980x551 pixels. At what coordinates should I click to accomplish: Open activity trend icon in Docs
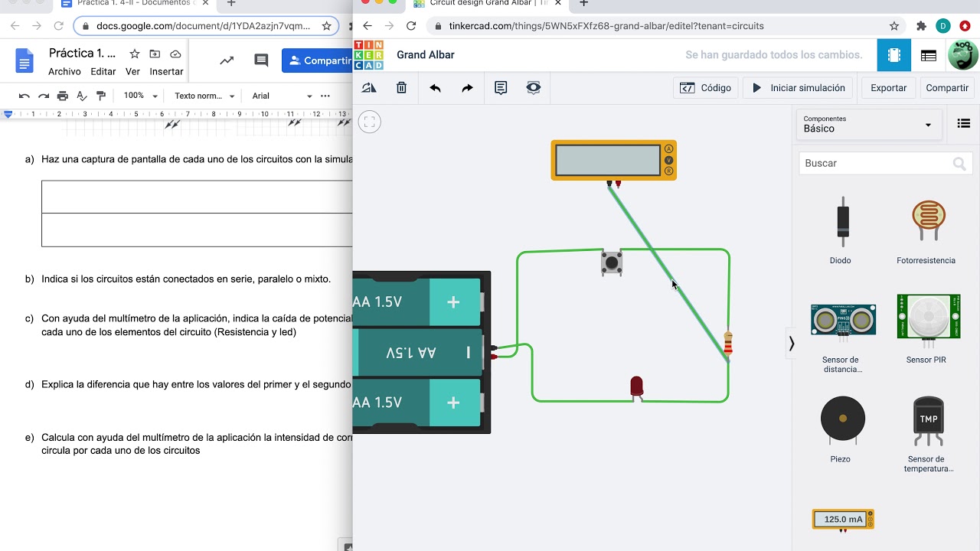pos(227,60)
